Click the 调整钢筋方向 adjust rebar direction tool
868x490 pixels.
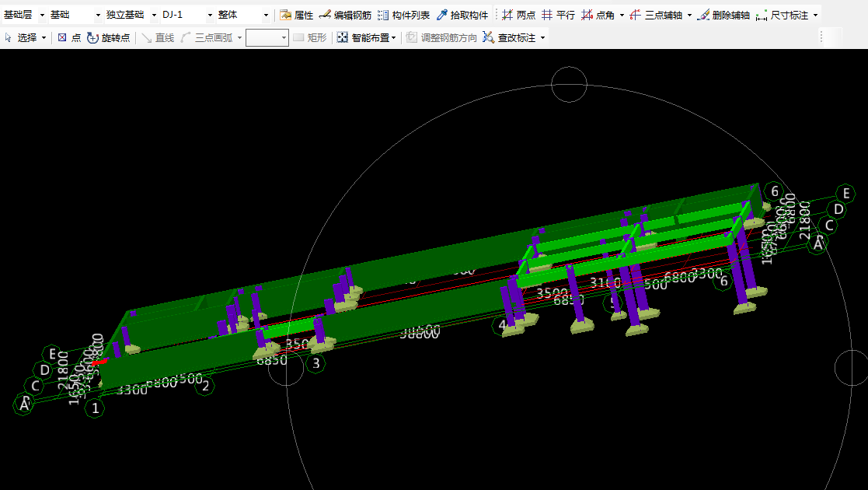click(x=441, y=37)
